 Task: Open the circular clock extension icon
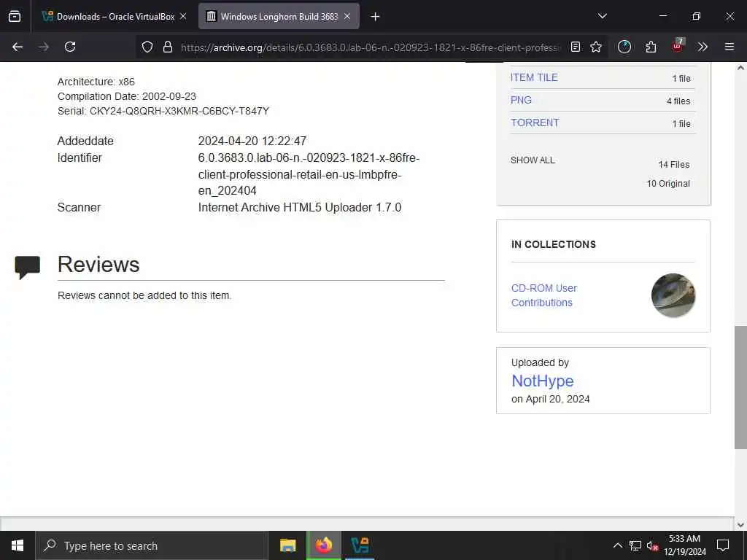coord(624,47)
